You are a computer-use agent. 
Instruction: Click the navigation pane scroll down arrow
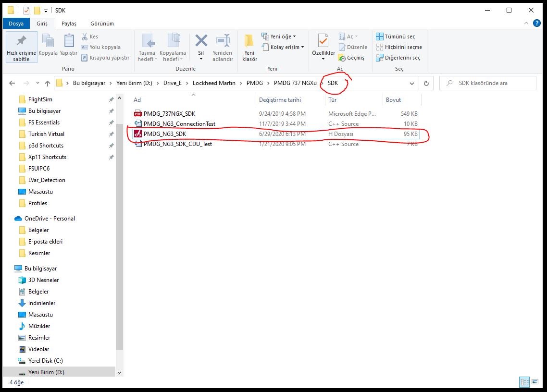(119, 372)
